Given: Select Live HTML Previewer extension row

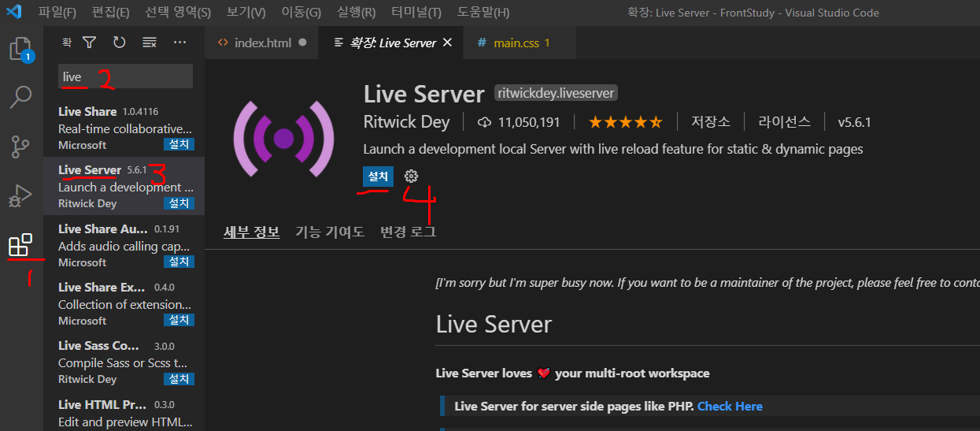Looking at the screenshot, I should point(124,411).
